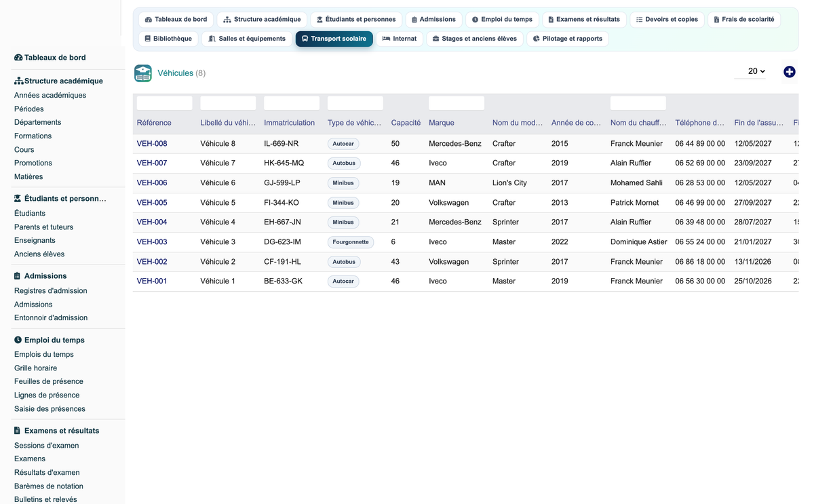
Task: Click the sidebar Étudiants et personnes icon
Action: point(18,199)
